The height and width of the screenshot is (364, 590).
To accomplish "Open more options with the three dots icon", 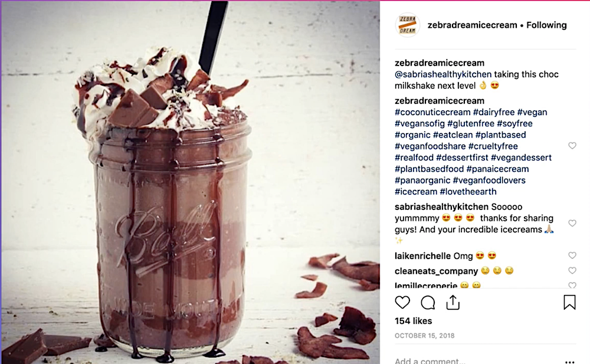I will pyautogui.click(x=570, y=362).
